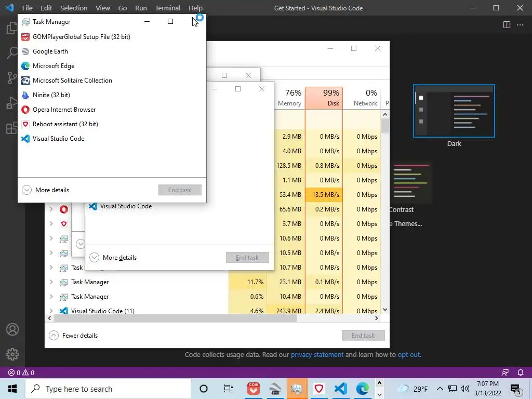Expand the Opera process row in large Task Manager
The image size is (532, 399).
click(x=51, y=209)
